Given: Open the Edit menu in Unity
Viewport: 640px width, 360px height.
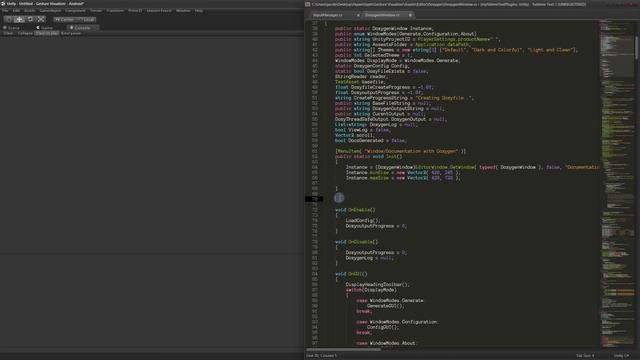Looking at the screenshot, I should pyautogui.click(x=16, y=11).
